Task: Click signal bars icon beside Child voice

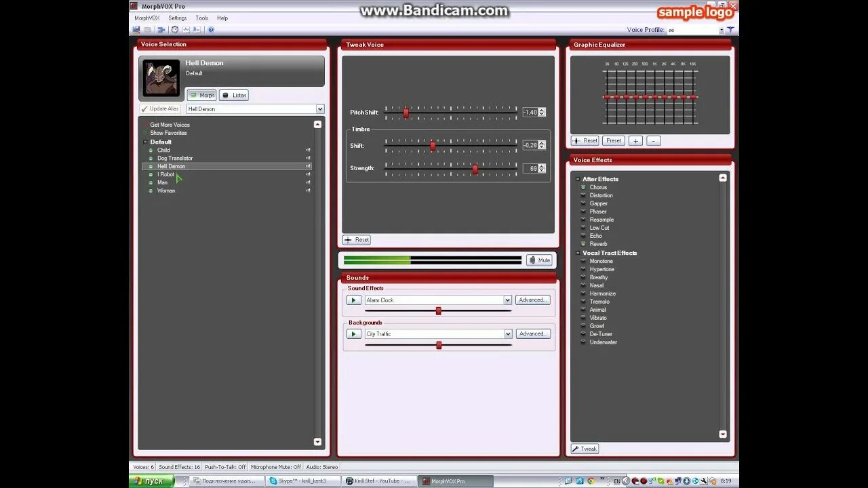Action: coord(308,150)
